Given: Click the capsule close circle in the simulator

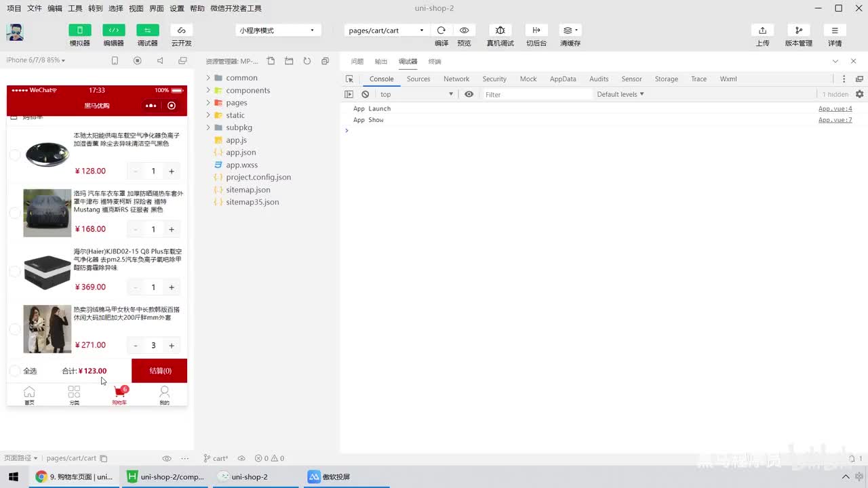Looking at the screenshot, I should click(172, 106).
